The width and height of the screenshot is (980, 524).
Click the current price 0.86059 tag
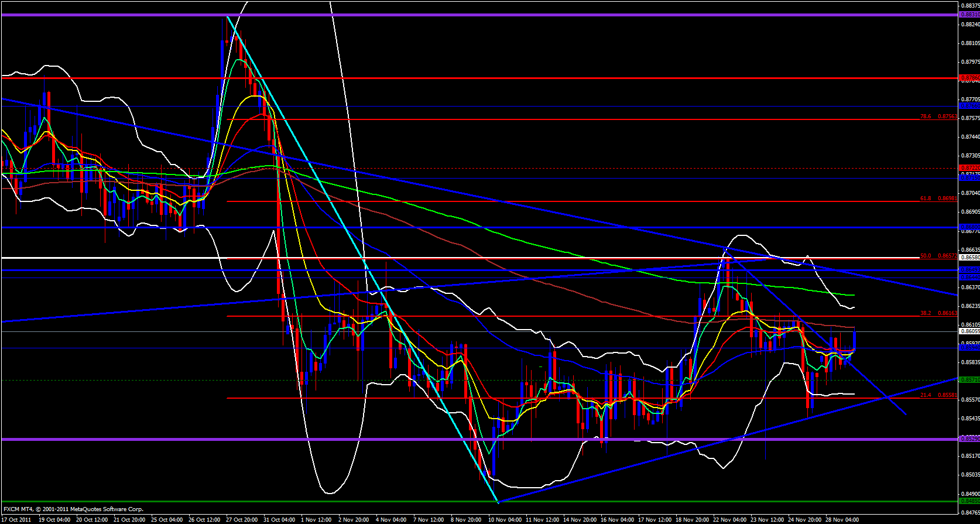click(969, 331)
